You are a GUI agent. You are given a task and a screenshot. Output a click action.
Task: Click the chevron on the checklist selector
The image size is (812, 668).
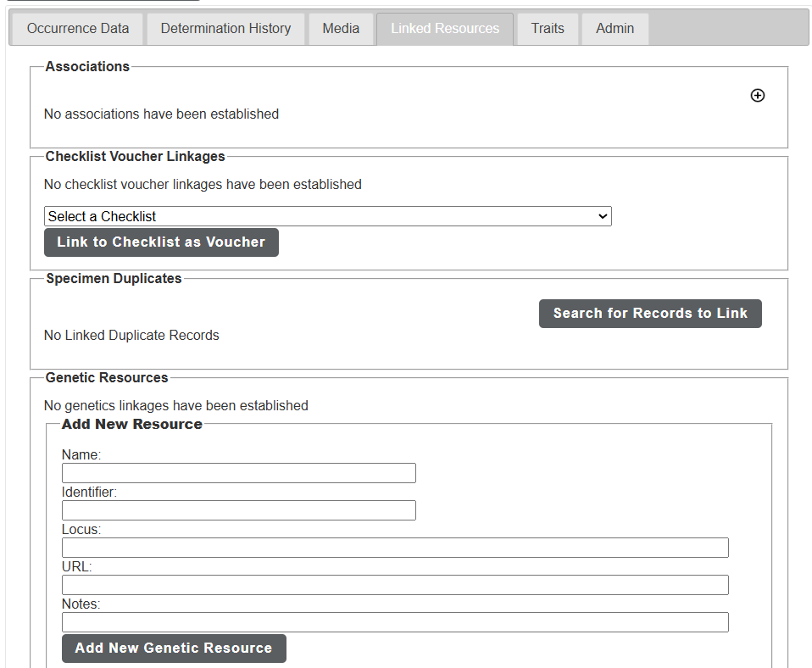(x=602, y=216)
